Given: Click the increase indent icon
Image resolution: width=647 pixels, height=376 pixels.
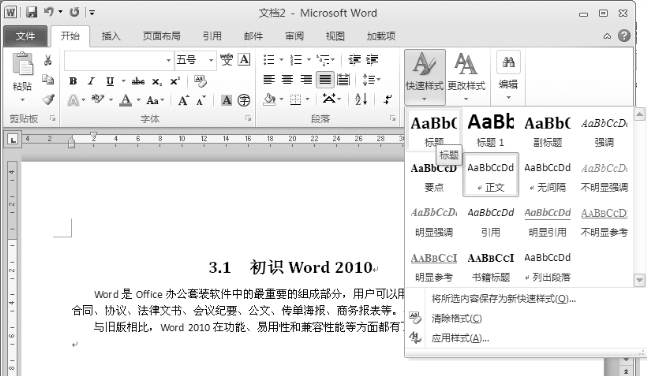Looking at the screenshot, I should (372, 60).
